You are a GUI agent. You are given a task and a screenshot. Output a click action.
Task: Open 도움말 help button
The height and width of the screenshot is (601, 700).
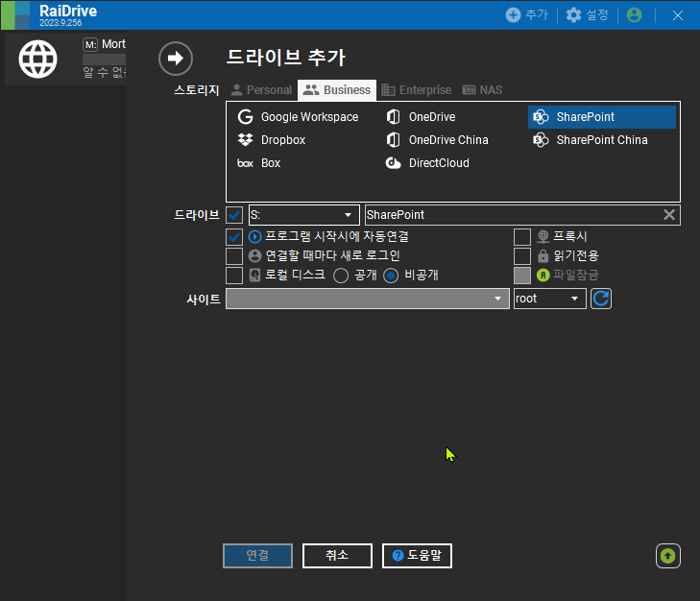pyautogui.click(x=417, y=556)
